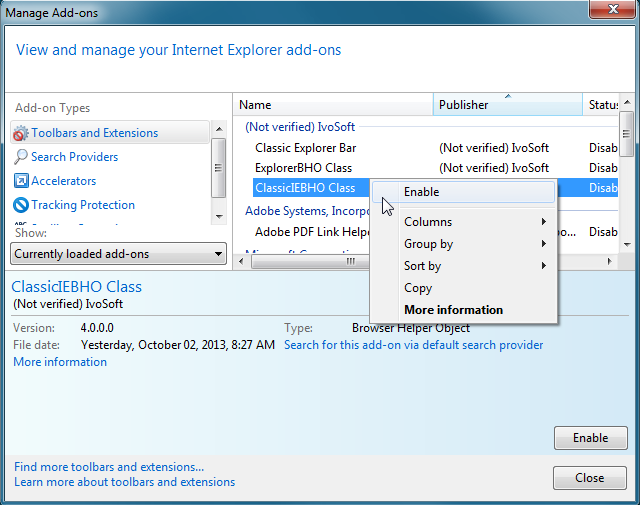Click the Classic Explorer Bar publisher cell
Viewport: 640px width, 505px height.
click(493, 148)
